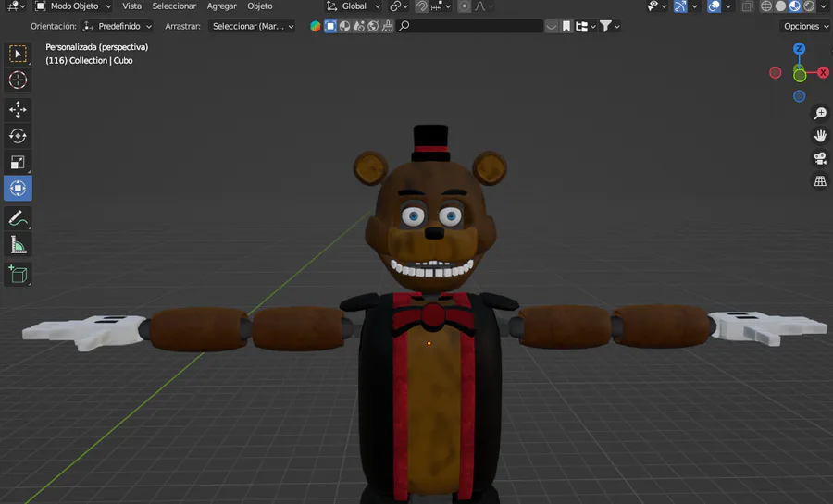Click the active Transform tool

pos(18,189)
